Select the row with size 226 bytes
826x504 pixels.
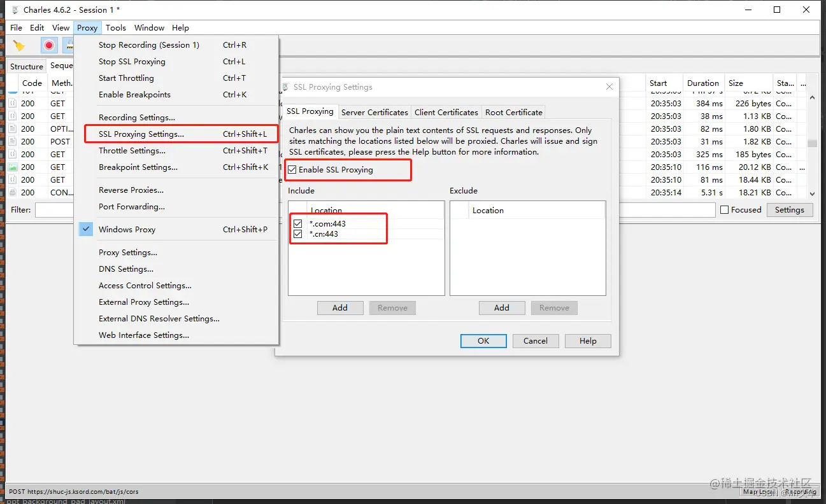point(408,103)
